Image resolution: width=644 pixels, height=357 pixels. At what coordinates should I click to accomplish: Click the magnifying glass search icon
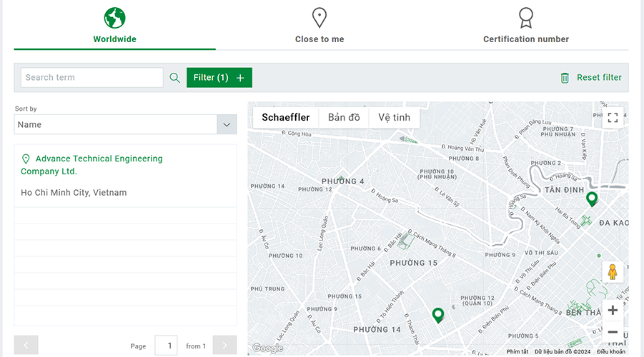[x=174, y=78]
